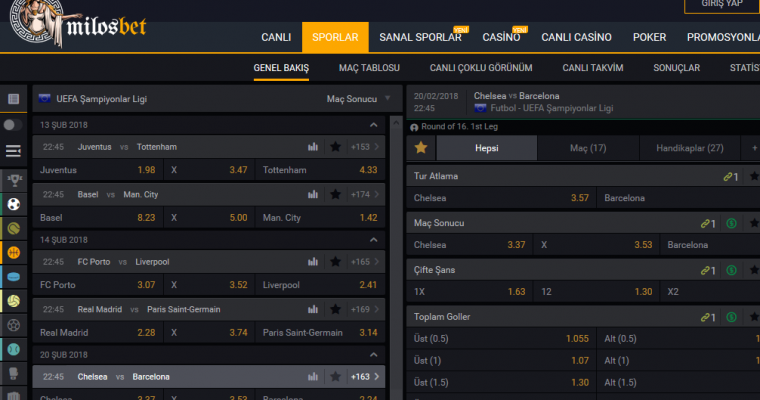Switch to CANLI ÇOKLU GÖRÜNÜM tab
The width and height of the screenshot is (760, 400).
click(x=481, y=68)
